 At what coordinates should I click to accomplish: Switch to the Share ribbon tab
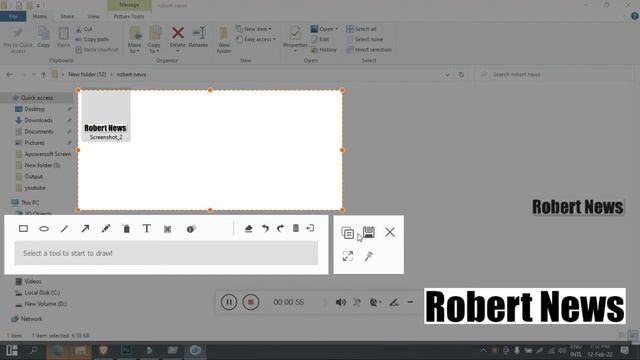click(x=67, y=16)
